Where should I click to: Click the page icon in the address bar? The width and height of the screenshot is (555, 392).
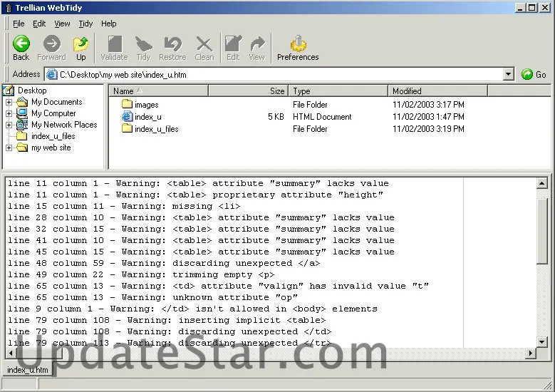pos(52,74)
